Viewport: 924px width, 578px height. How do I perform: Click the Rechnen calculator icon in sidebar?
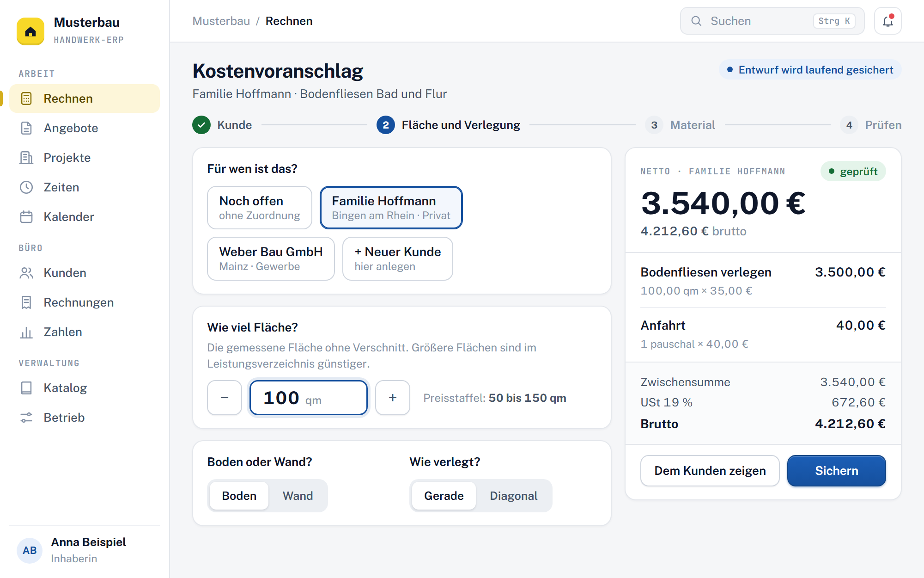(x=26, y=98)
